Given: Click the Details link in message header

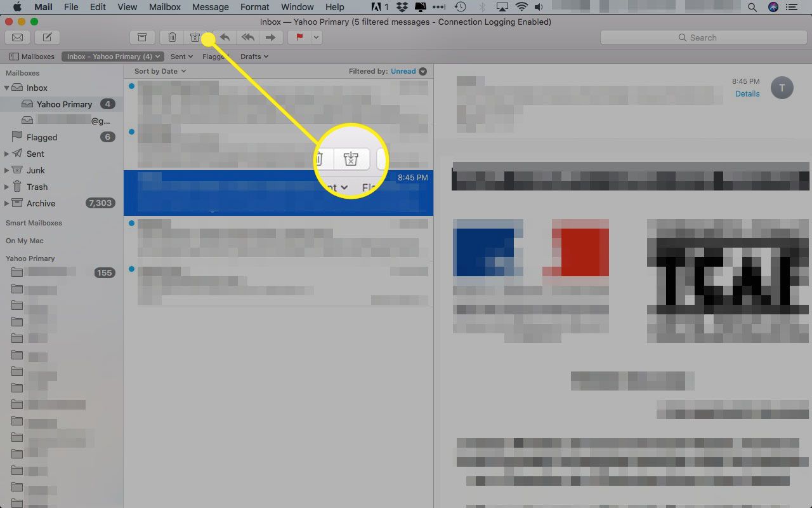Looking at the screenshot, I should [747, 93].
